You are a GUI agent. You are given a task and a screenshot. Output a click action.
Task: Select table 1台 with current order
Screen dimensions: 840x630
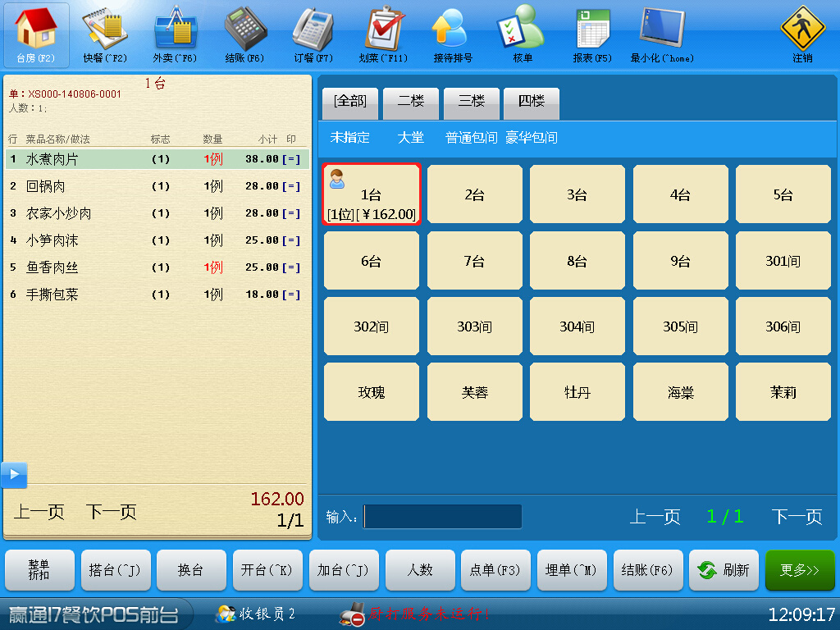click(x=371, y=194)
